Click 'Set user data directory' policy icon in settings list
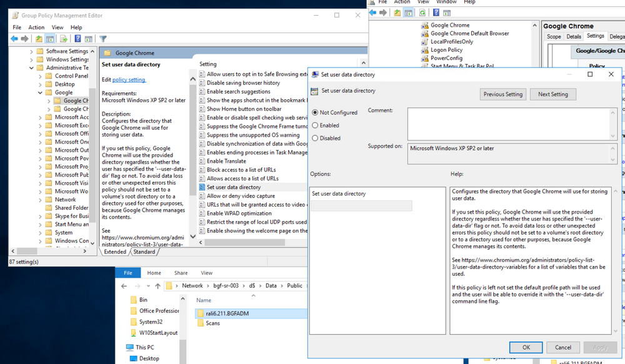Image resolution: width=625 pixels, height=364 pixels. click(x=202, y=187)
